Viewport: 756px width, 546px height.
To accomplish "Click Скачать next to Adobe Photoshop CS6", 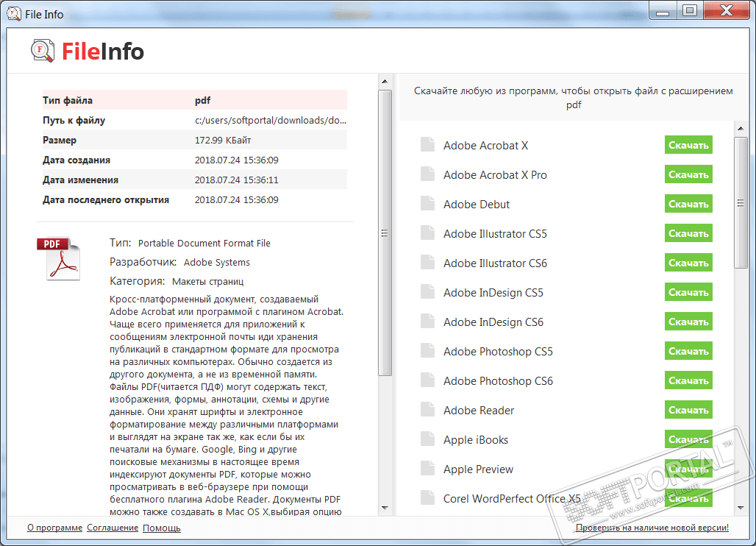I will pos(688,380).
